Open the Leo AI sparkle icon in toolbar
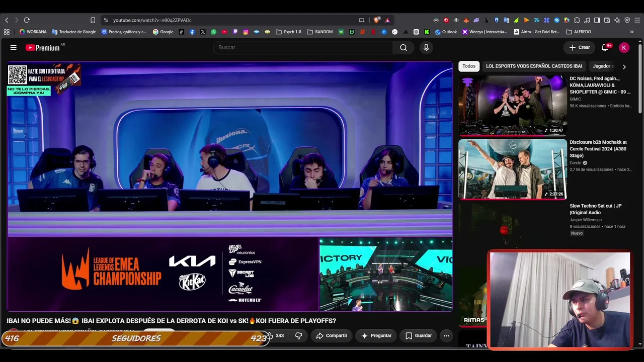 (x=617, y=20)
